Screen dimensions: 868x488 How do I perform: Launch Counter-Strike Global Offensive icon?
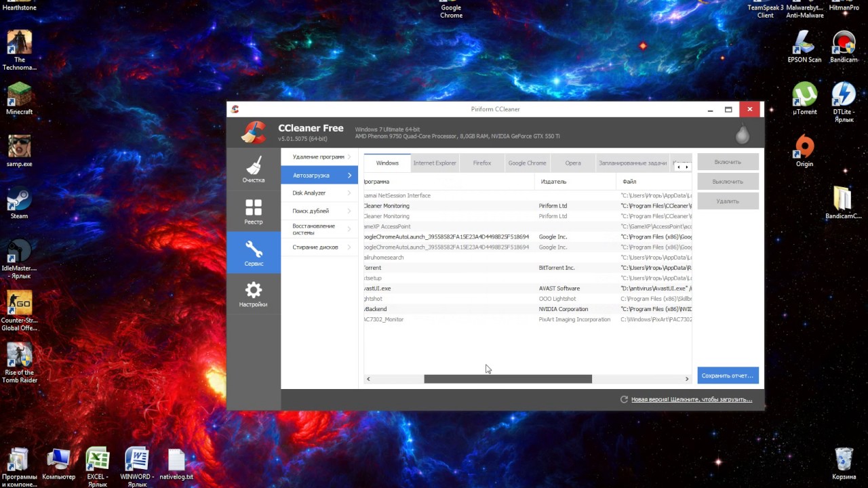pos(19,310)
